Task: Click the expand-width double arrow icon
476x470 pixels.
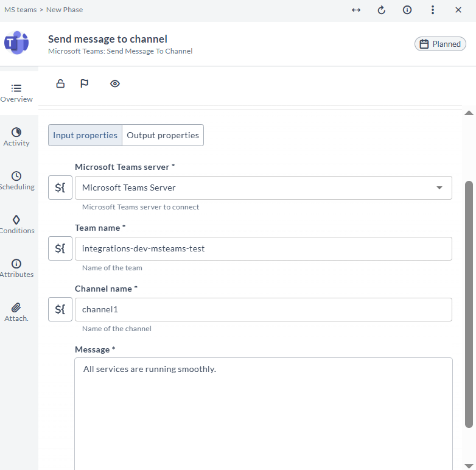Action: [x=356, y=10]
